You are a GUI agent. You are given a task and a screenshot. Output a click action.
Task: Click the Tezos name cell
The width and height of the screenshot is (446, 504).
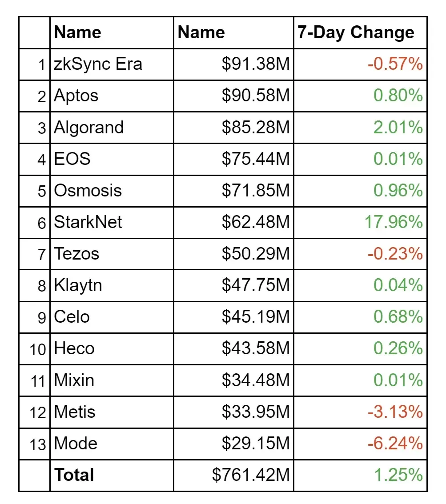pos(76,254)
